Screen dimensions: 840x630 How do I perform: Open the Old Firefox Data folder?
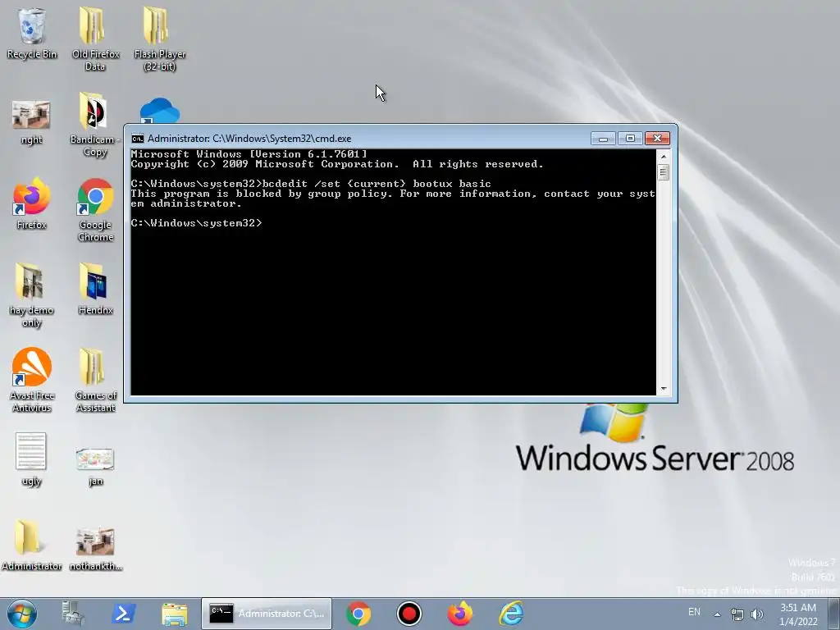pyautogui.click(x=95, y=39)
